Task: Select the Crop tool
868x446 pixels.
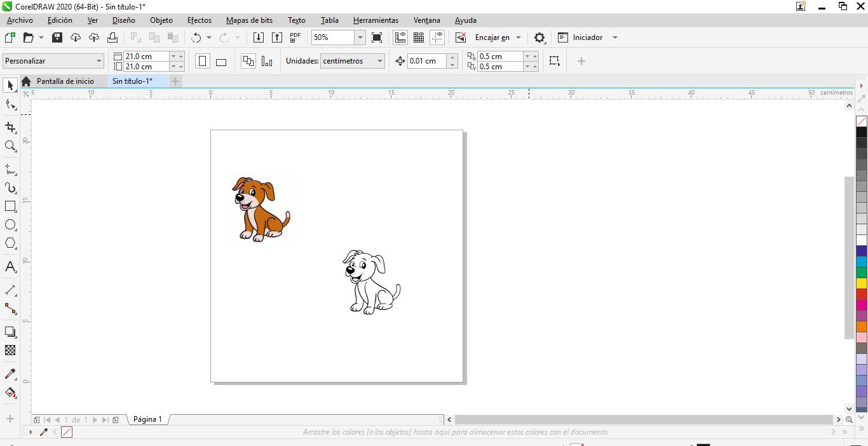Action: click(10, 127)
